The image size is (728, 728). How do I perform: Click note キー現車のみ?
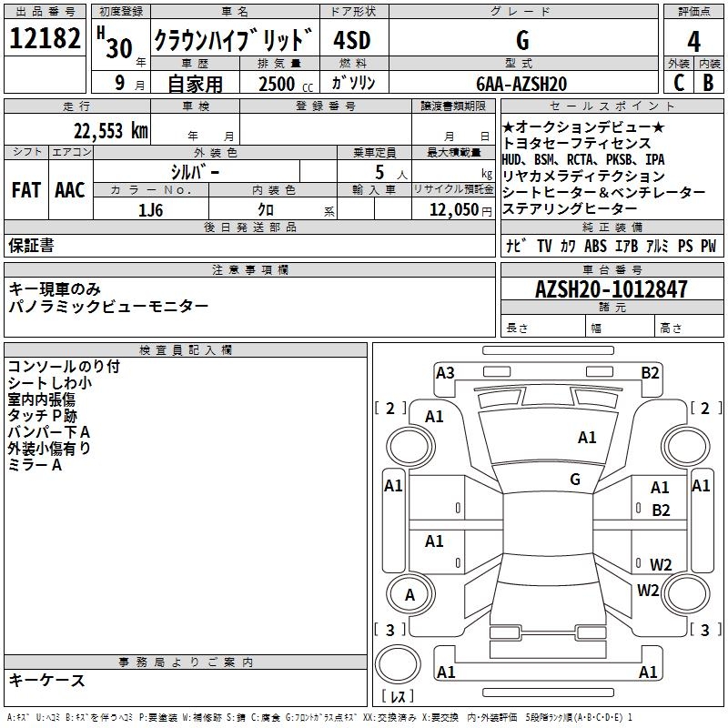coord(55,289)
